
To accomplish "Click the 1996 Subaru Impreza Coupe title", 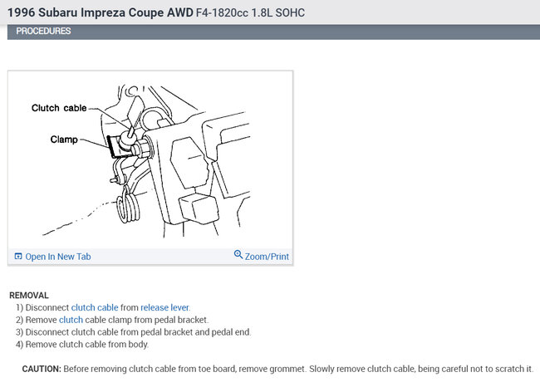I will tap(101, 12).
